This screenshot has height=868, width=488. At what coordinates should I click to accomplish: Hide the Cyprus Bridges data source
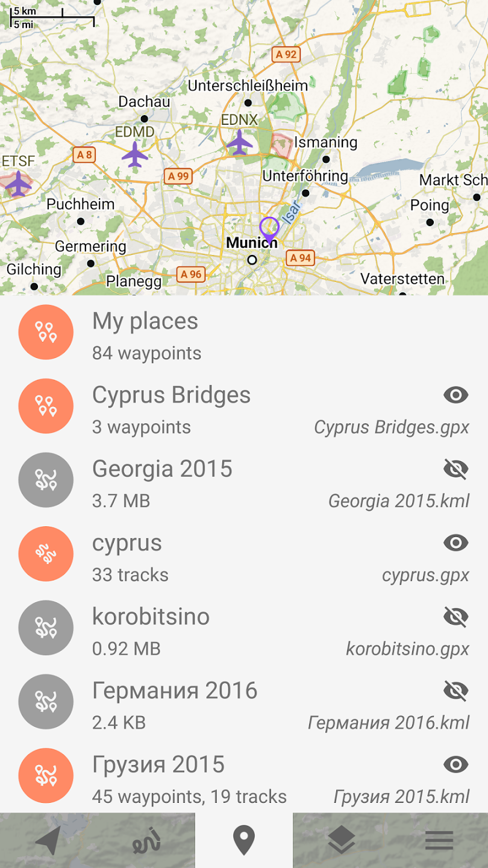point(455,395)
